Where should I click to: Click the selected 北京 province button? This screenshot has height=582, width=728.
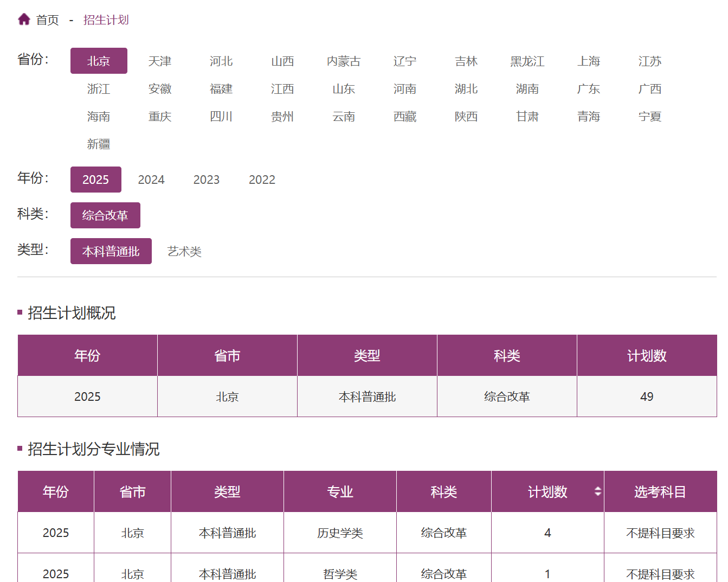click(x=99, y=61)
